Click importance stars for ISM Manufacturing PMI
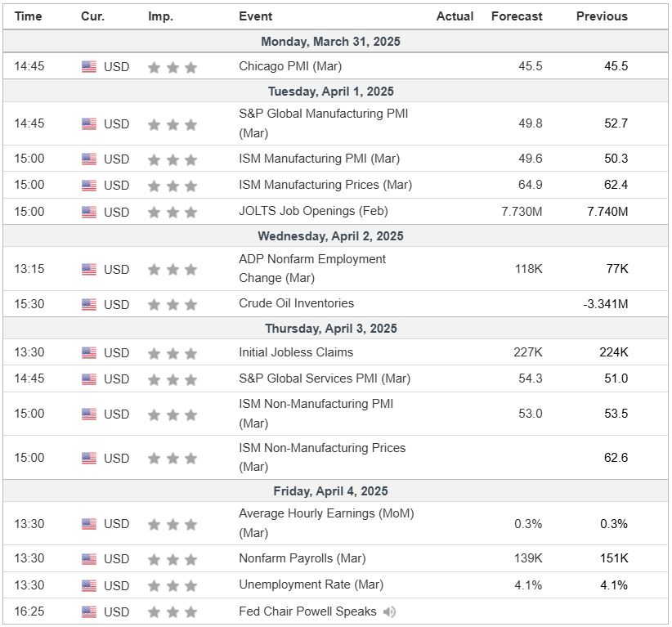The image size is (672, 627). point(172,159)
